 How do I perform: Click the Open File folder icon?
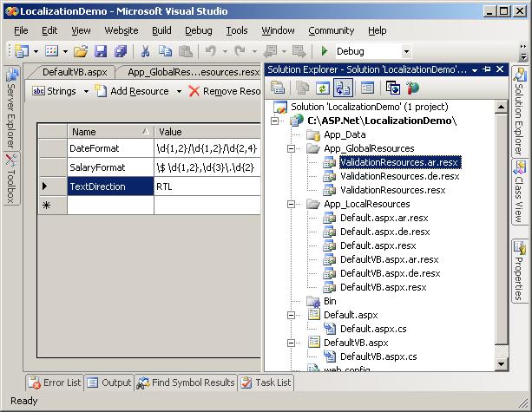pyautogui.click(x=81, y=51)
